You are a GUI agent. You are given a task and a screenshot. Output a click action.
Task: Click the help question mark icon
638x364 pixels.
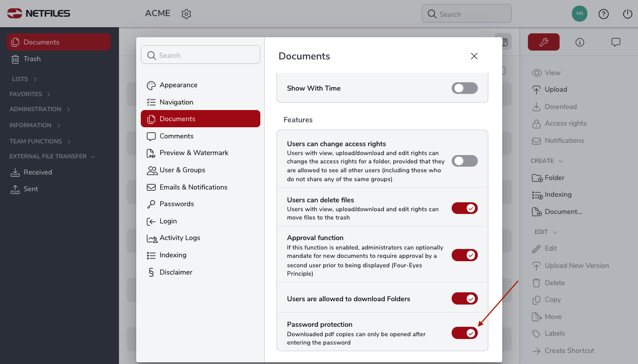click(604, 14)
